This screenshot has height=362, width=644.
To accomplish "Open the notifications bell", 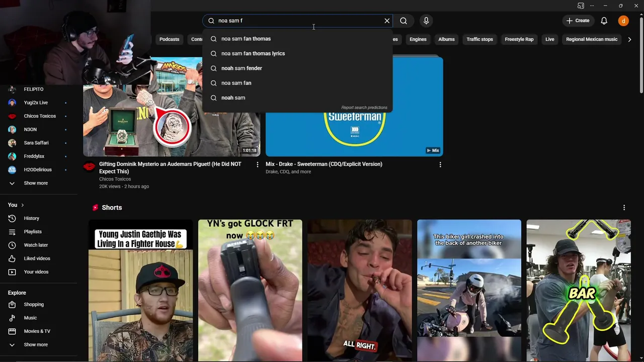I will [604, 21].
